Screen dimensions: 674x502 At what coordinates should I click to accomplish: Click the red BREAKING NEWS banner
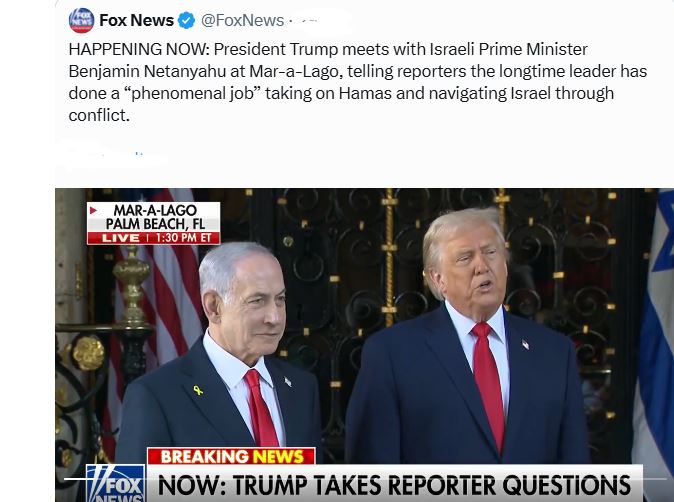[231, 456]
